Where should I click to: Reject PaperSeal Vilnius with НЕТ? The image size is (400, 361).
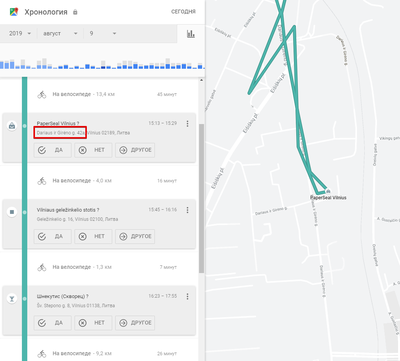(93, 150)
